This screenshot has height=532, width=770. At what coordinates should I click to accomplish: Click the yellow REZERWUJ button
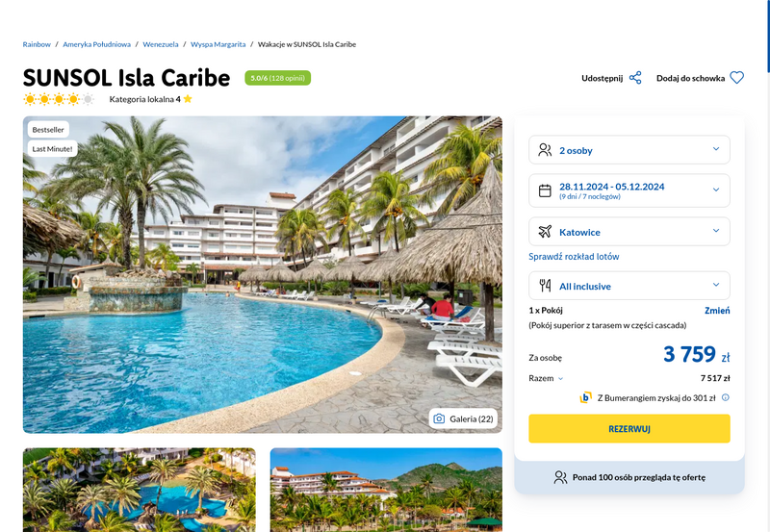coord(629,428)
